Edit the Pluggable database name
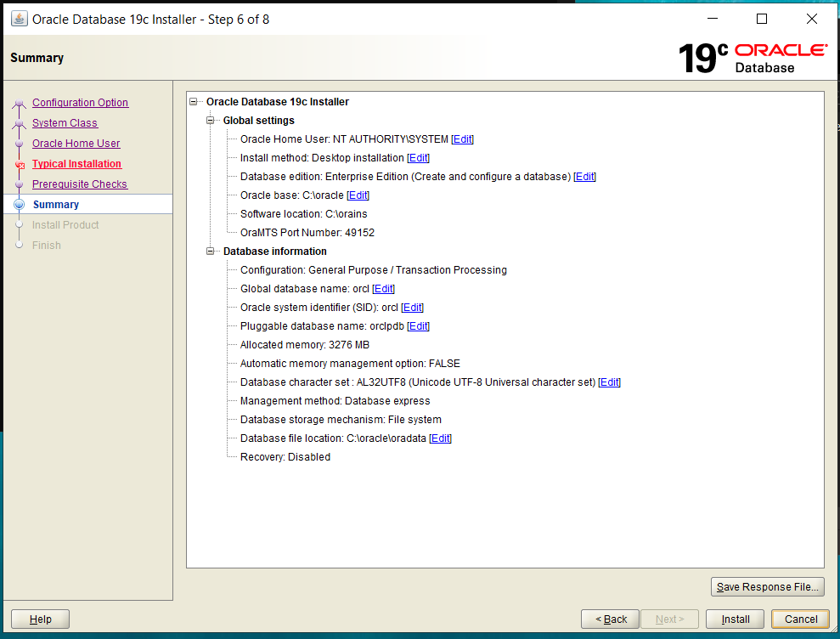 419,326
